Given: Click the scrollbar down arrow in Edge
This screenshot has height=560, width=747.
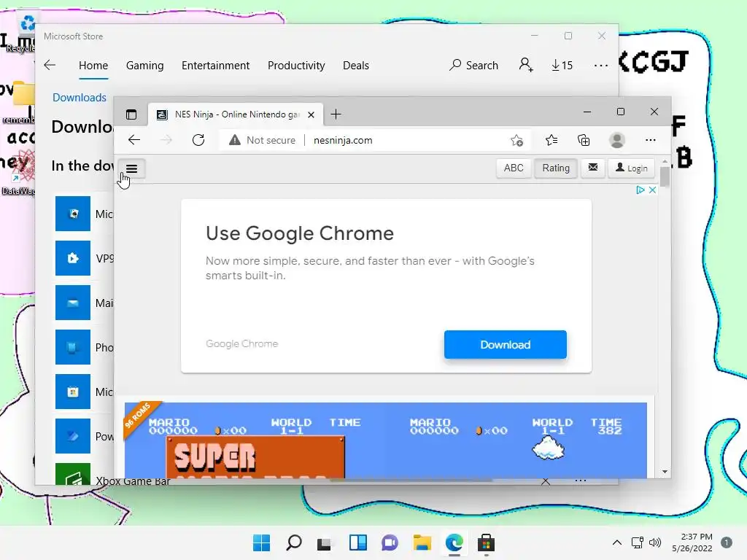Looking at the screenshot, I should pos(665,472).
